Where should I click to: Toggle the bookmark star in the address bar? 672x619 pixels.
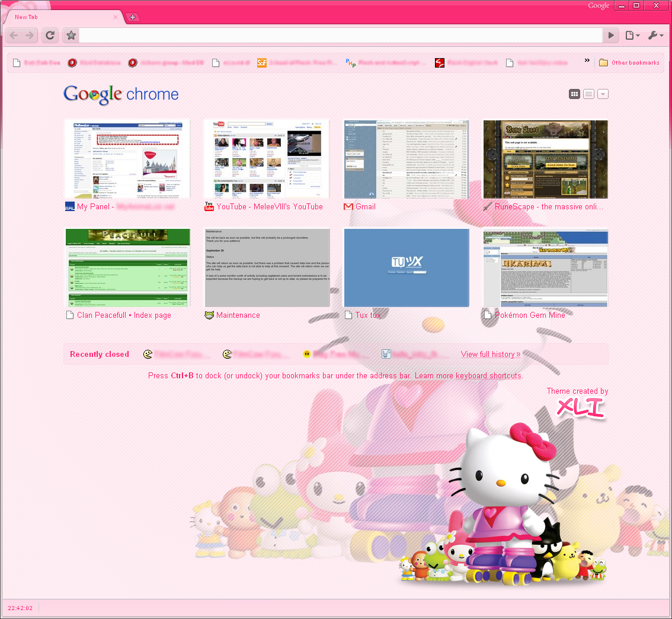click(71, 35)
